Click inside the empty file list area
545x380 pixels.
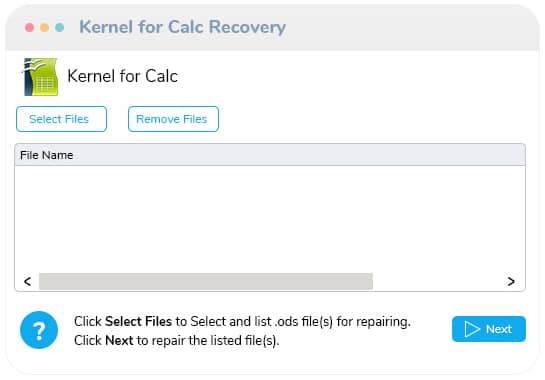pyautogui.click(x=270, y=219)
